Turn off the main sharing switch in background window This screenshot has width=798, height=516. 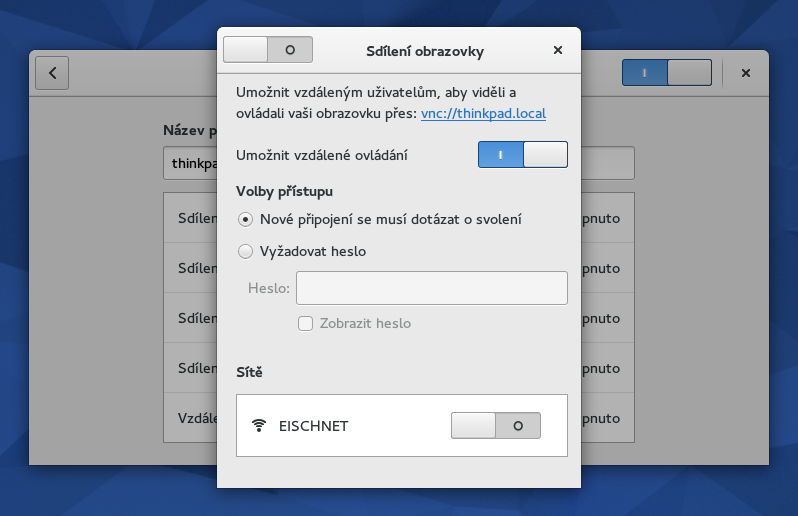click(666, 72)
